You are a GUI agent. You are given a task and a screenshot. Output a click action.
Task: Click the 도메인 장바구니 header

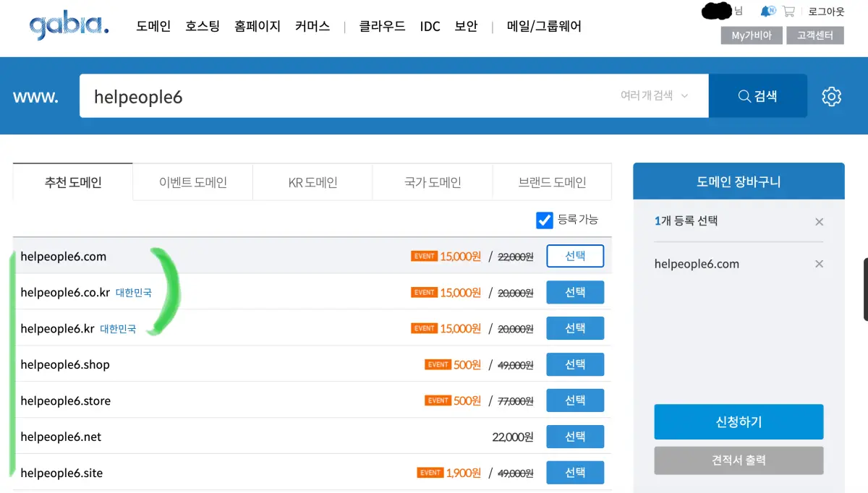point(739,181)
